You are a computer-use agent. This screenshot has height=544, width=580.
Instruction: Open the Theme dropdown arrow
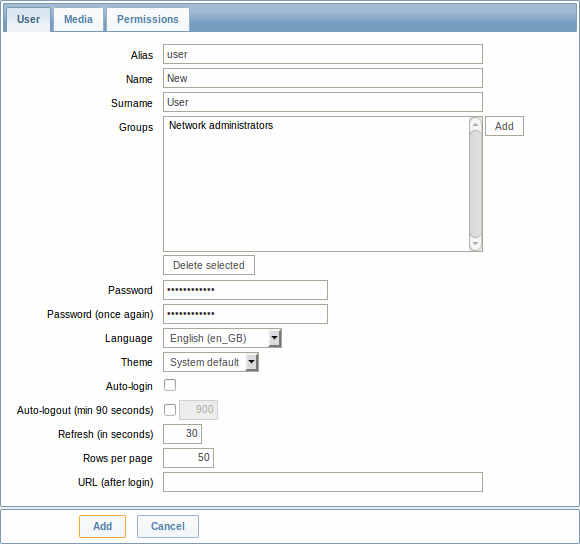(251, 362)
